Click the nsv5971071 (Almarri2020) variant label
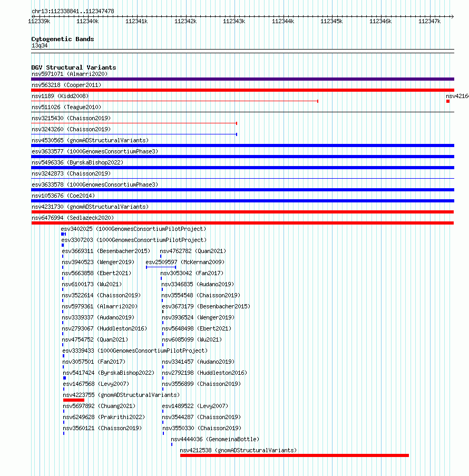Screen dimensions: 469x476 click(x=70, y=74)
